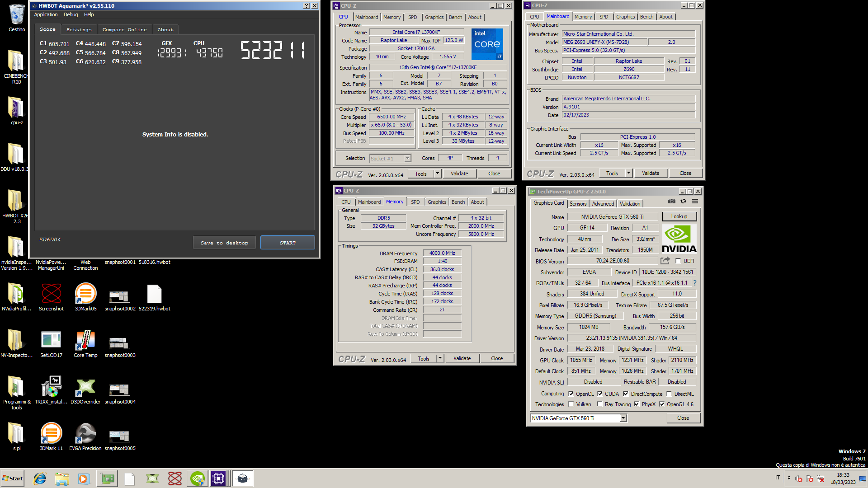Click the CPU-Z purple taskbar icon
The height and width of the screenshot is (488, 868).
pos(218,479)
